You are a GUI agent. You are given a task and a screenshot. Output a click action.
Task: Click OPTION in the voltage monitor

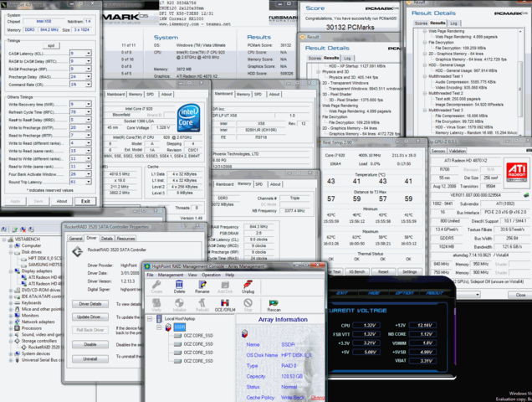tap(404, 293)
